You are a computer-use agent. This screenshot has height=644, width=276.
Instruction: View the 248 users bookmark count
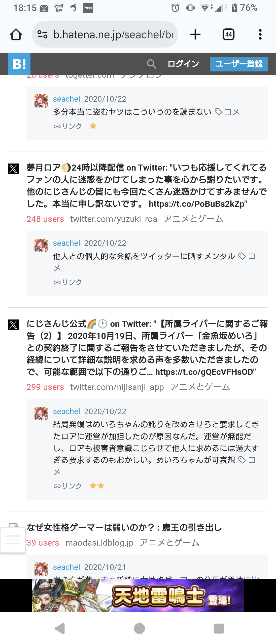pos(45,219)
